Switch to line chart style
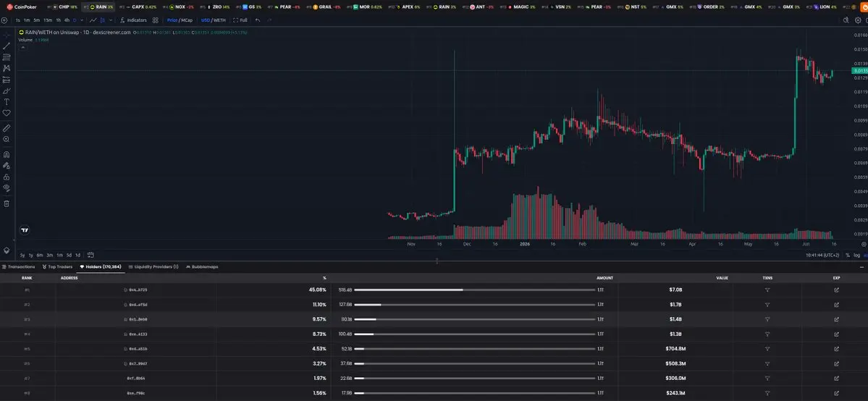 (93, 20)
